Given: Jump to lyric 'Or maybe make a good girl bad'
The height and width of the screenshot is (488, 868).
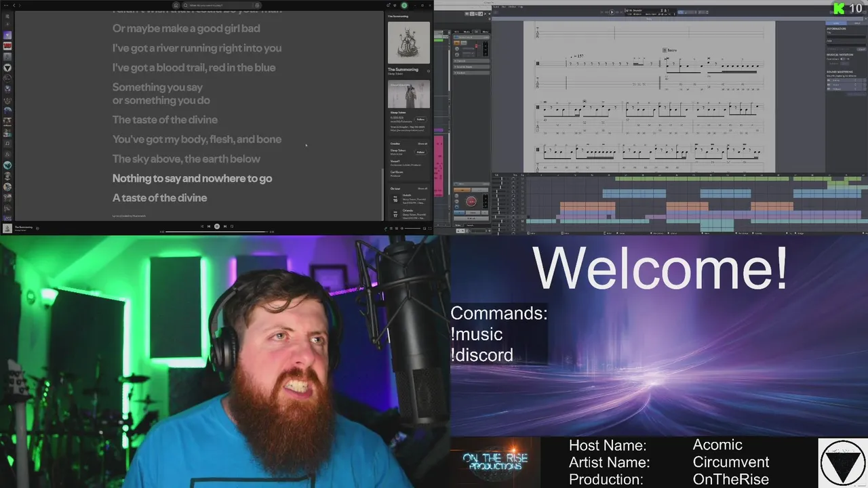Looking at the screenshot, I should tap(186, 28).
